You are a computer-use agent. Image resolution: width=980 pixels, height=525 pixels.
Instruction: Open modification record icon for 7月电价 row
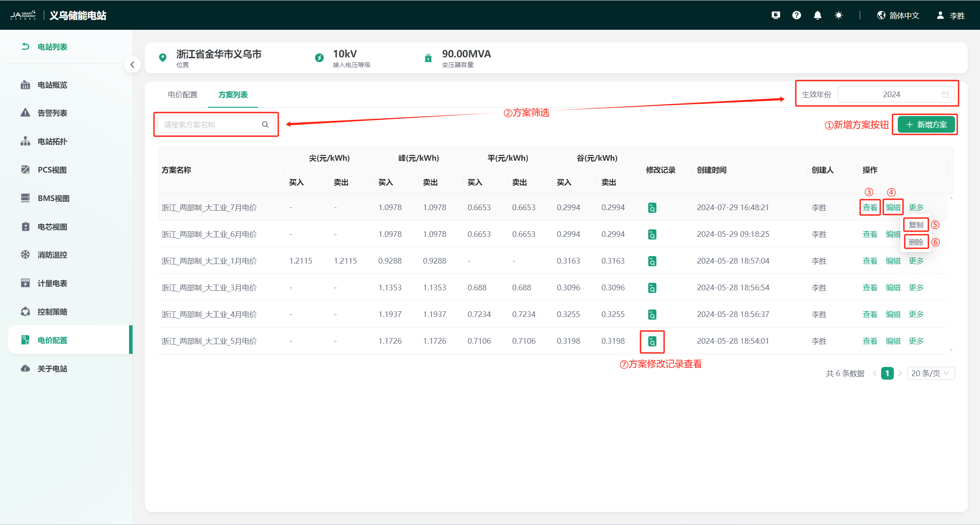click(652, 208)
